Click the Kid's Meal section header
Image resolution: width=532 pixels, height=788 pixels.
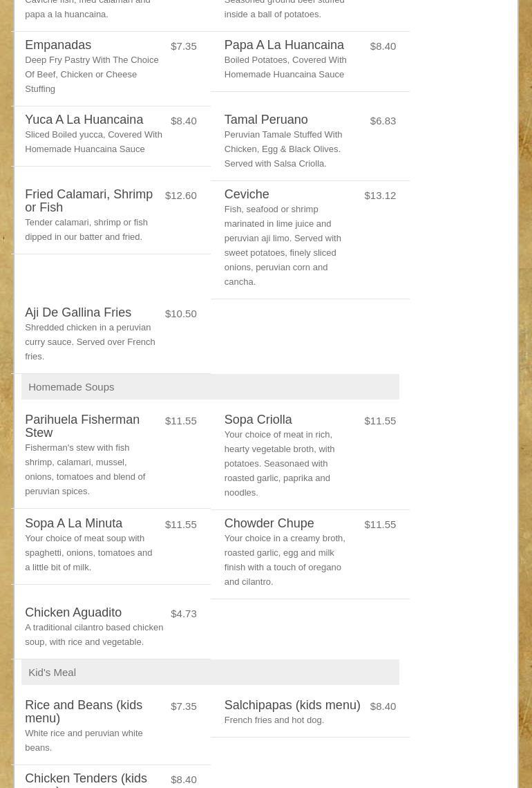(52, 673)
